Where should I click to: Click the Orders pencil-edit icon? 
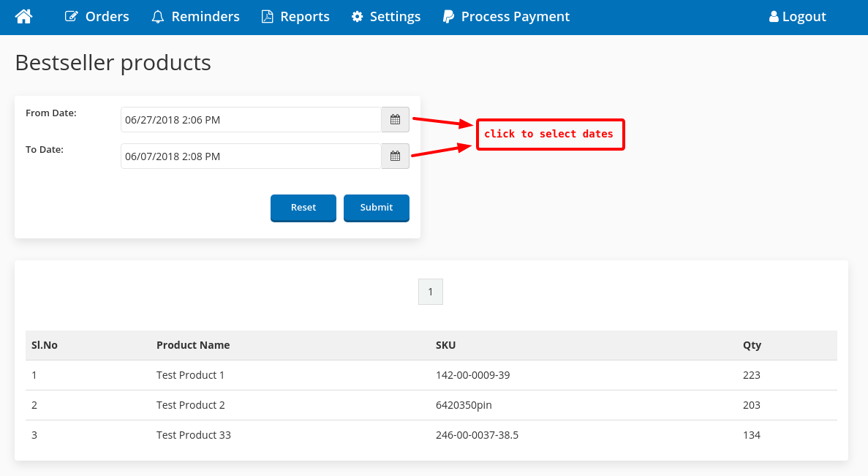71,17
